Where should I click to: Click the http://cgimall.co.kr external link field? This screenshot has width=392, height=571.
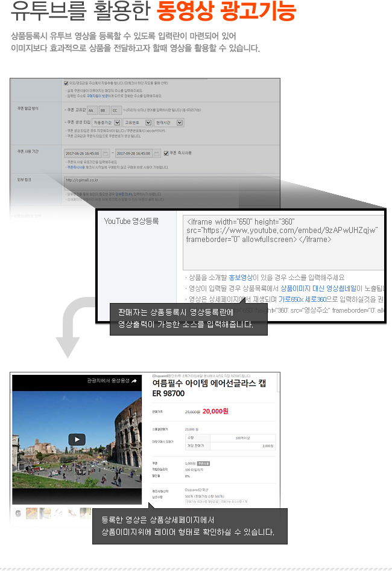click(172, 183)
